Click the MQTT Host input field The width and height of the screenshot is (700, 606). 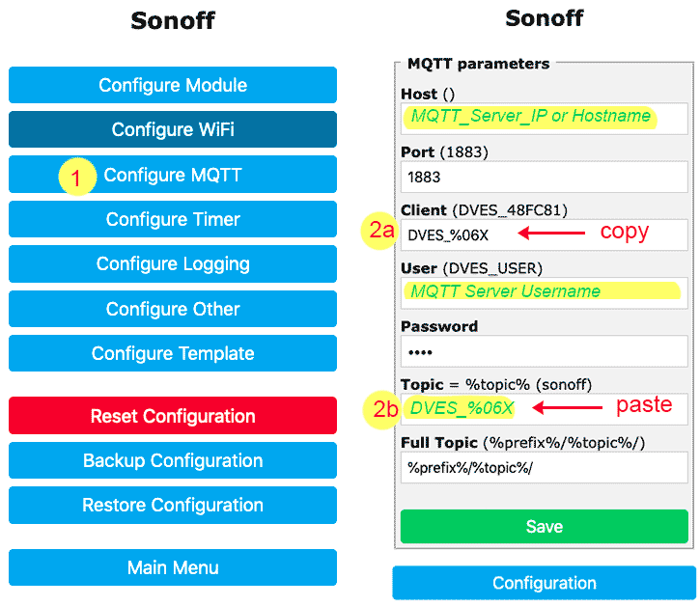click(x=545, y=119)
